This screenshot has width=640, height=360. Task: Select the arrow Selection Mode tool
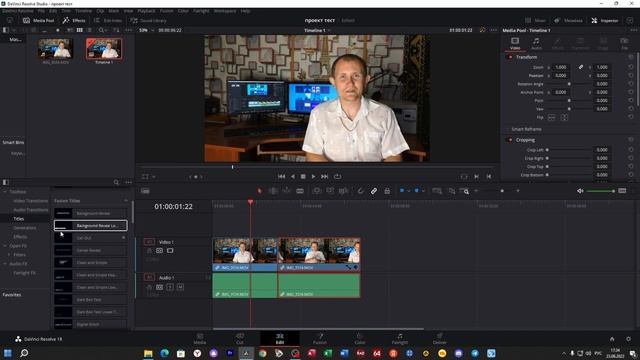point(260,191)
